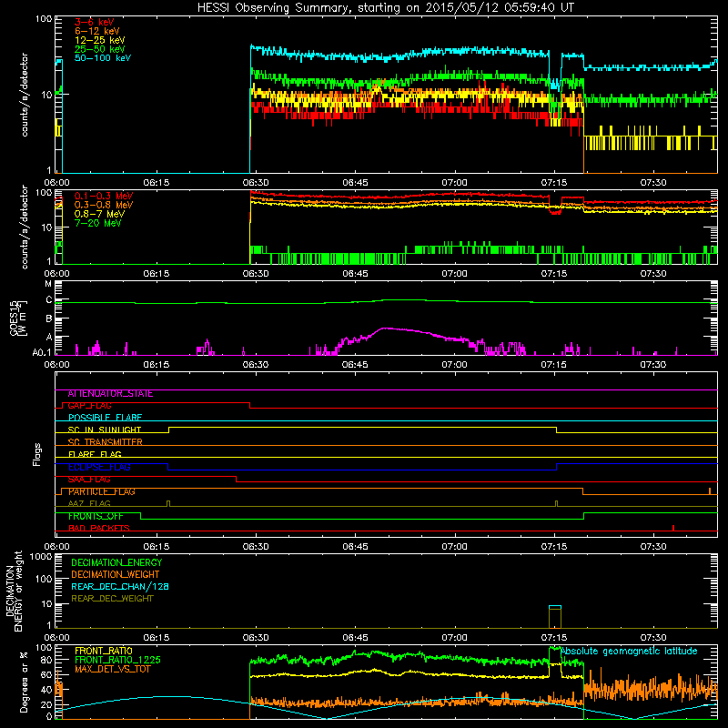
Task: Click the 0.8-7 MeV legend entry
Action: 99,214
